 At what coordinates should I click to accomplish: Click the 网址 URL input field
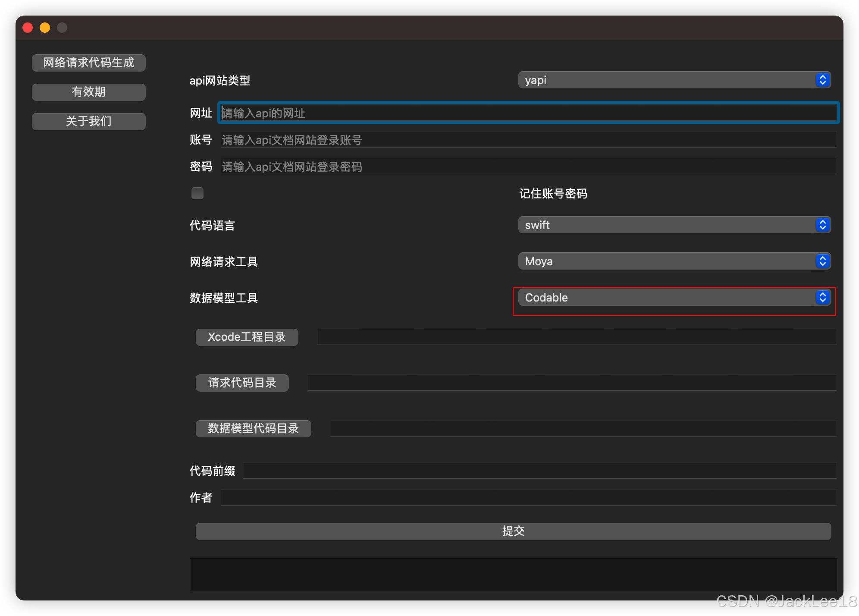click(x=517, y=113)
